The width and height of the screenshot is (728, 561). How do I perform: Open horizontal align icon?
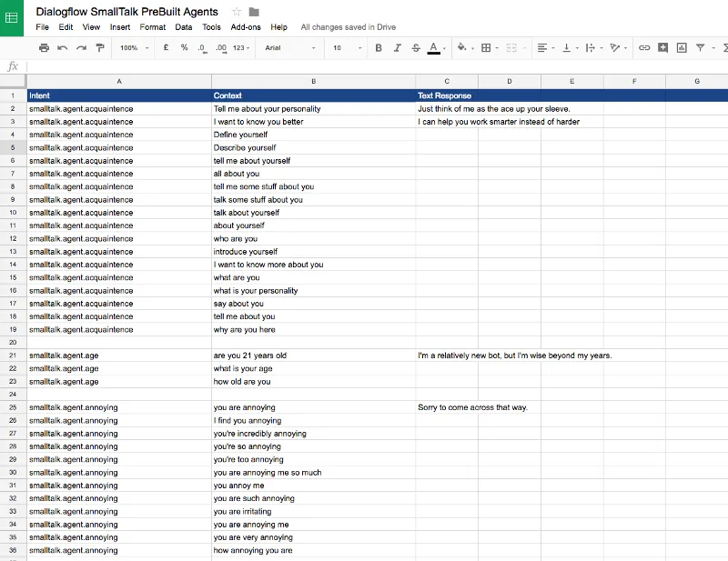coord(541,47)
